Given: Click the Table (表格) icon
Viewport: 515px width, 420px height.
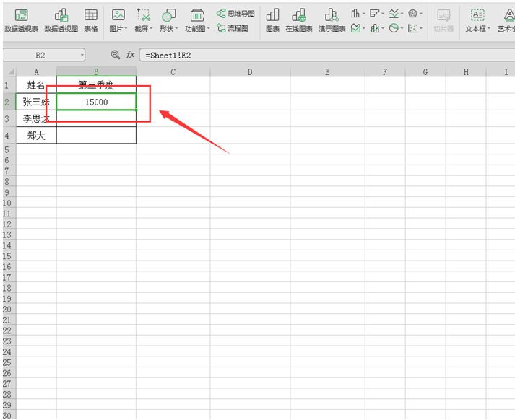Looking at the screenshot, I should 91,20.
